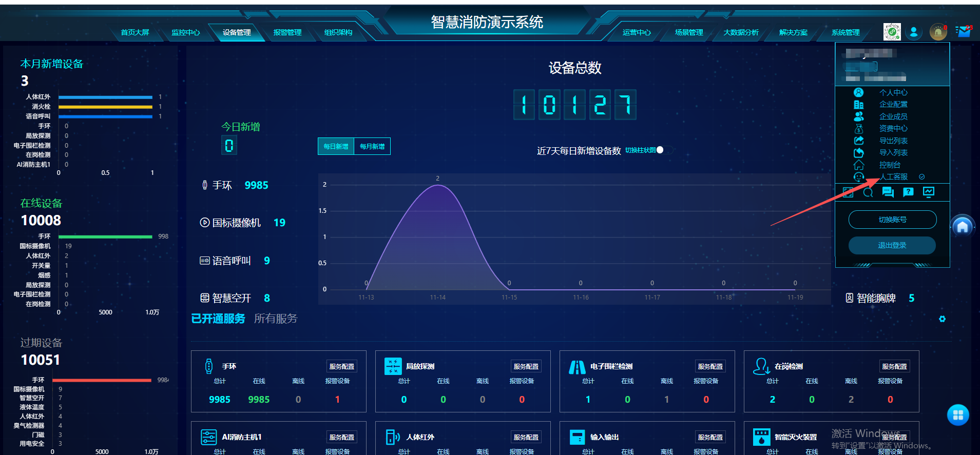Toggle the check mark beside 人工客服

922,177
